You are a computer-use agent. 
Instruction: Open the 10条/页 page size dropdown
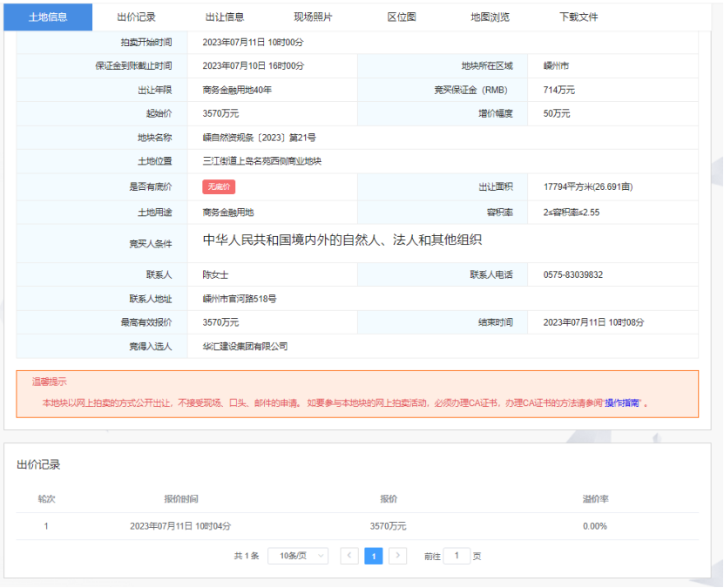click(298, 556)
